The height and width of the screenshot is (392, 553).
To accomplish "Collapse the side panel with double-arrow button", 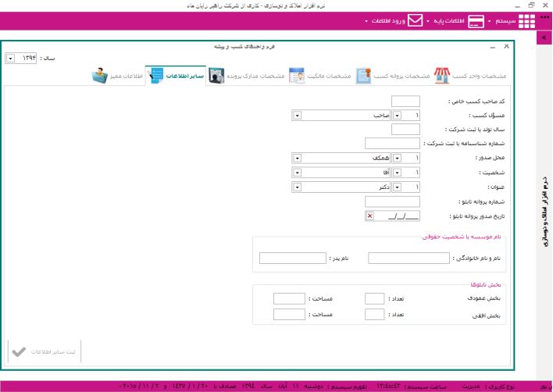I will [544, 37].
